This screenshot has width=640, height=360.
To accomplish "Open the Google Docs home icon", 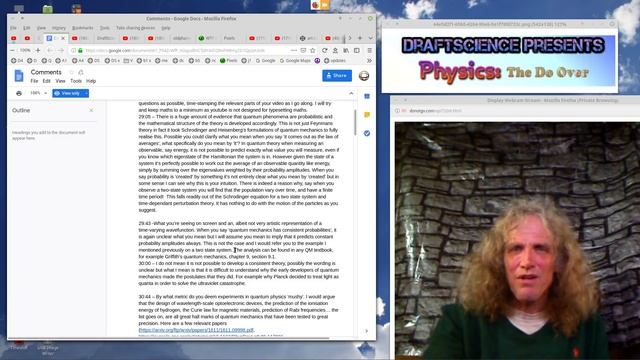I will [19, 76].
